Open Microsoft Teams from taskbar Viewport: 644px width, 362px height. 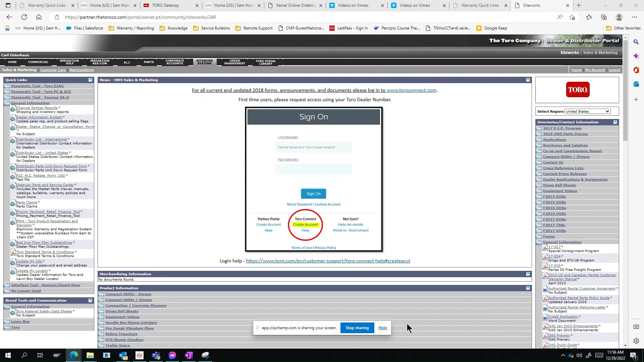(156, 355)
